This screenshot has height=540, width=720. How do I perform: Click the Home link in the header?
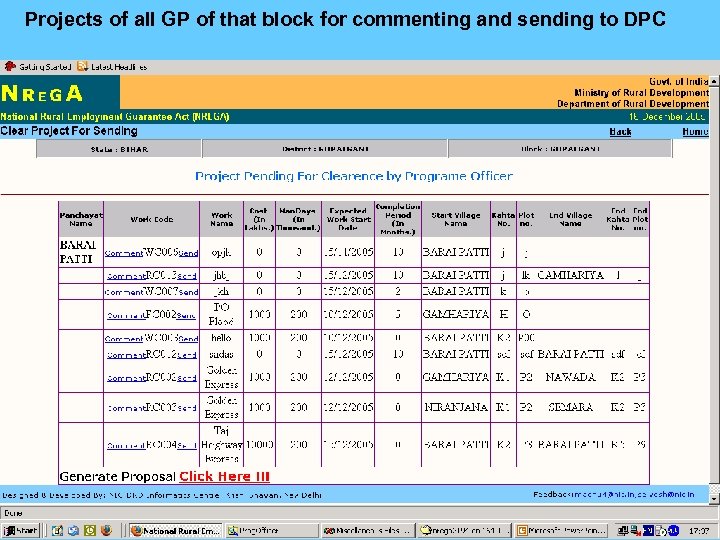click(695, 132)
